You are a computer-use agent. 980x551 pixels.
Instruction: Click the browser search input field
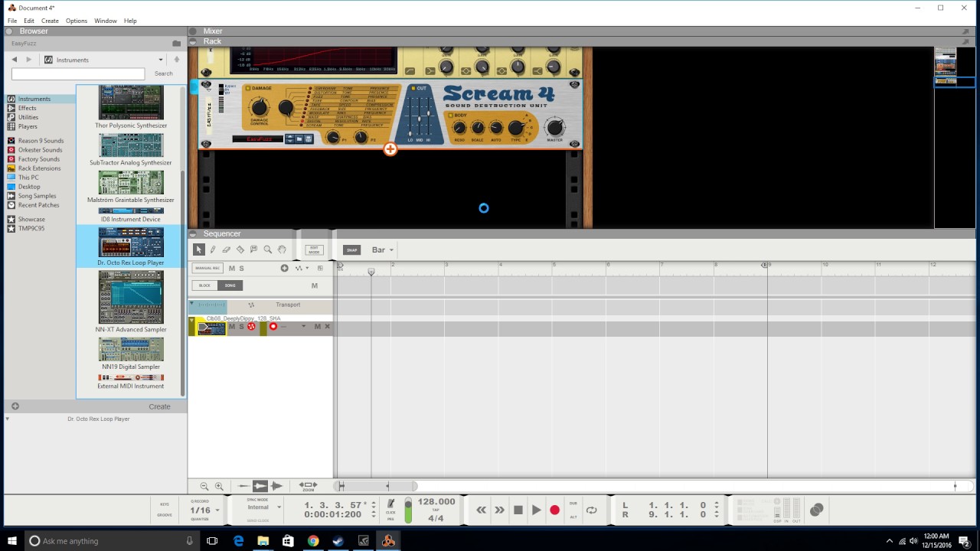coord(78,73)
